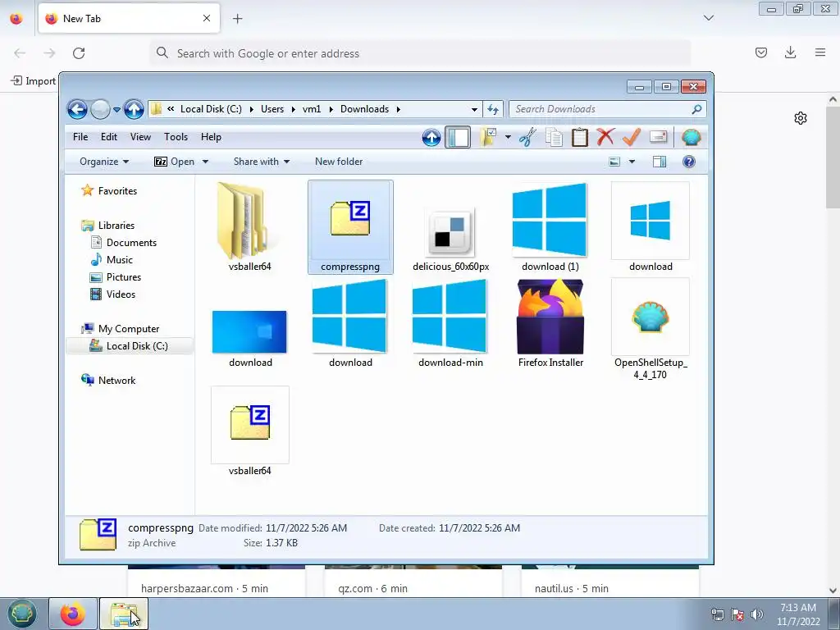
Task: Click the blue Help question mark
Action: click(x=689, y=162)
